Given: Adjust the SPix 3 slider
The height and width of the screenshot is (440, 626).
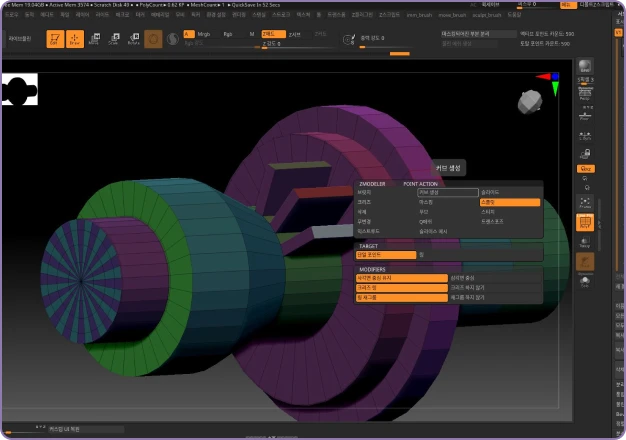Looking at the screenshot, I should point(585,81).
